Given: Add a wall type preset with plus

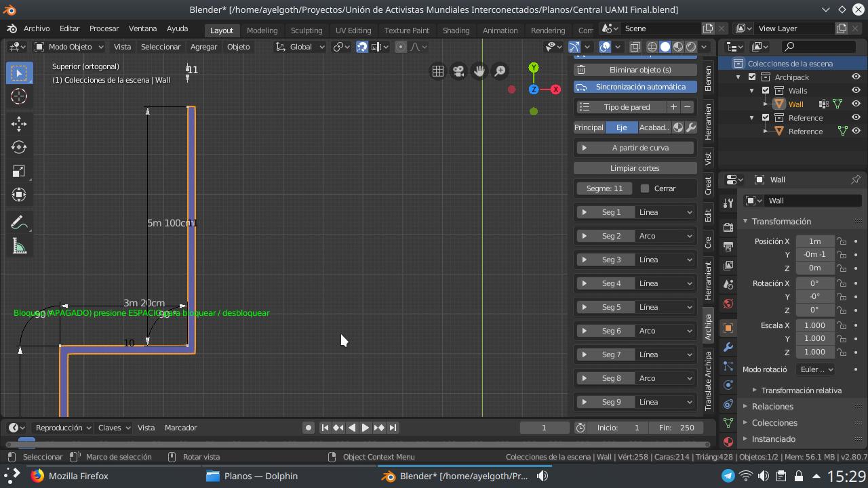Looking at the screenshot, I should coord(673,107).
